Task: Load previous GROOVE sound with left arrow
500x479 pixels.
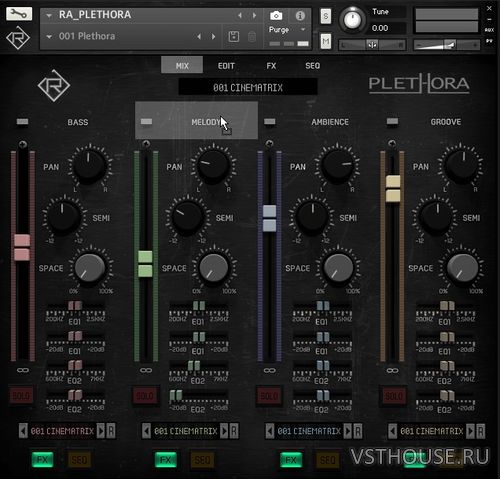Action: pyautogui.click(x=393, y=431)
